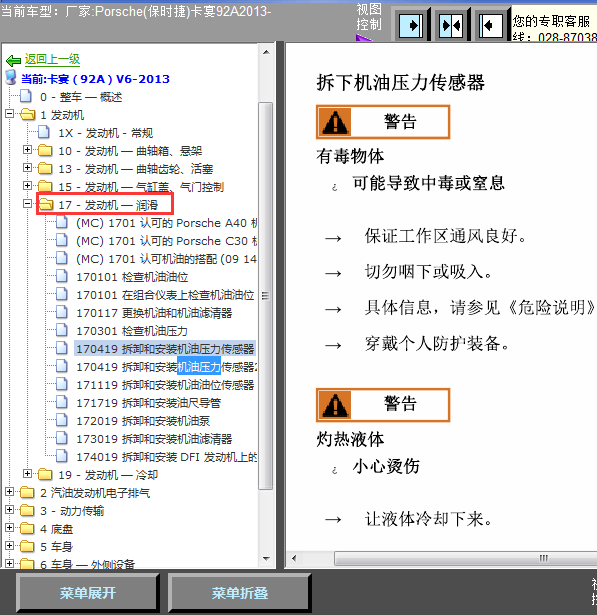Click the view control left-arrow icon
The image size is (597, 615).
click(x=491, y=25)
